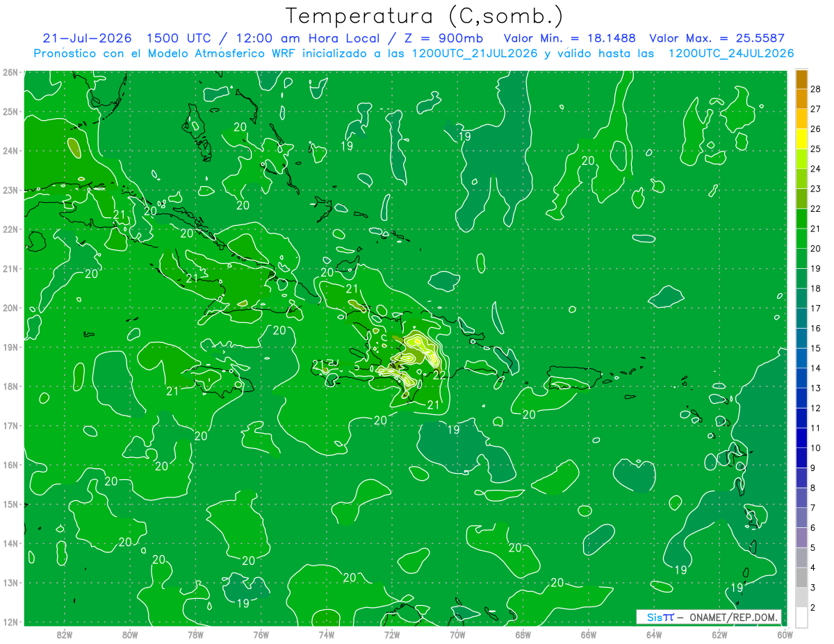Click the latitude axis label "22N"
The height and width of the screenshot is (644, 834).
point(10,229)
